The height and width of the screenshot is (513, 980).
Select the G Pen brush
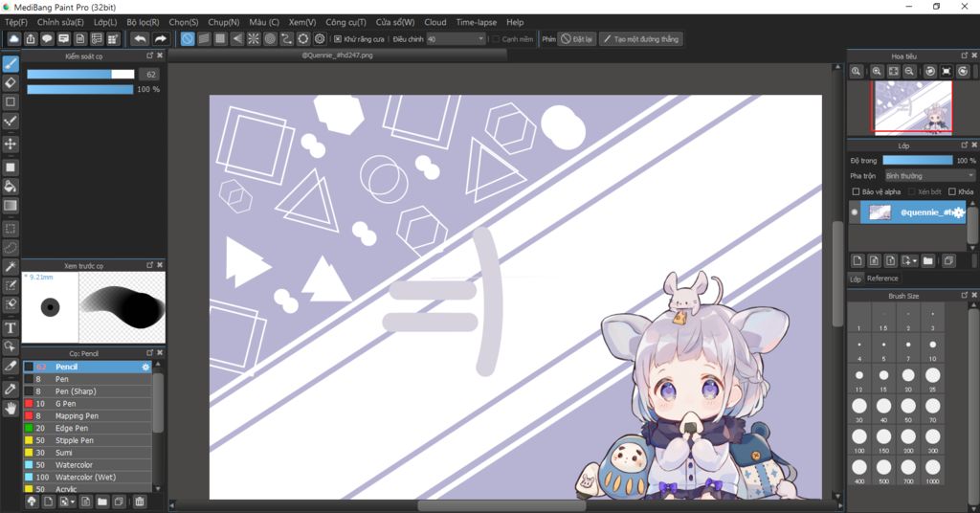[87, 404]
